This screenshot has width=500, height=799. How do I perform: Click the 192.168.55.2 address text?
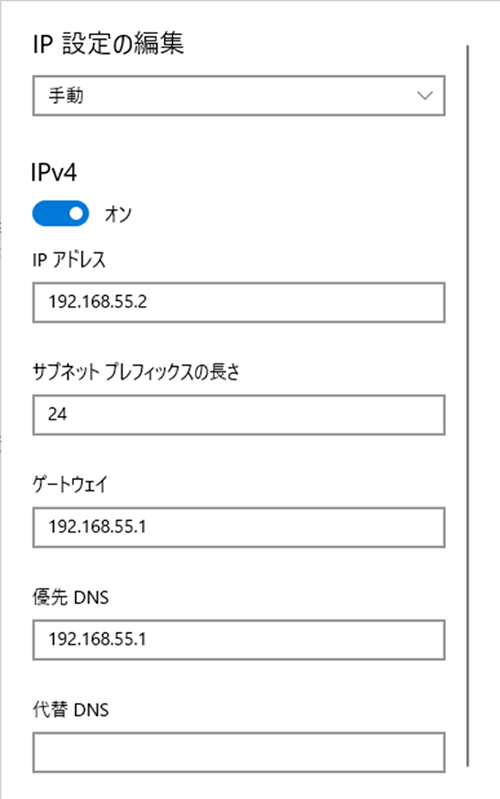point(98,302)
